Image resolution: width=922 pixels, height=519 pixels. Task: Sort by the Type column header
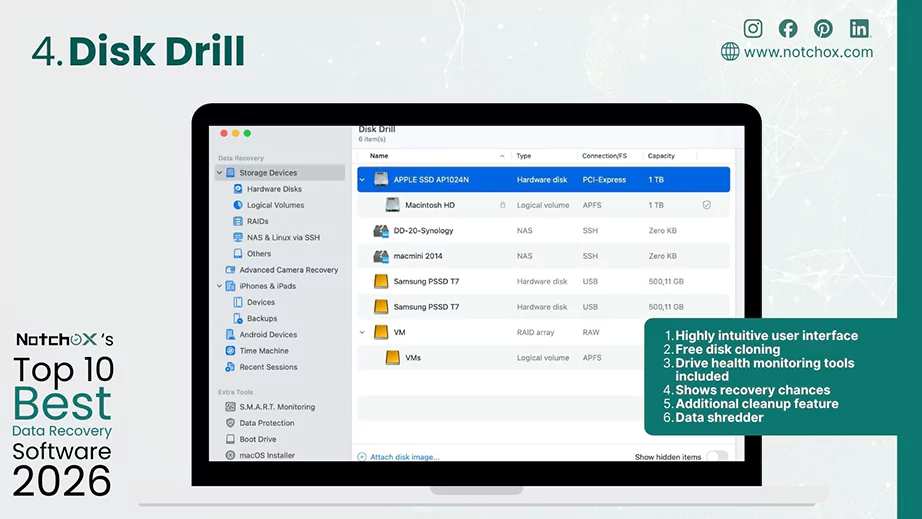(523, 156)
